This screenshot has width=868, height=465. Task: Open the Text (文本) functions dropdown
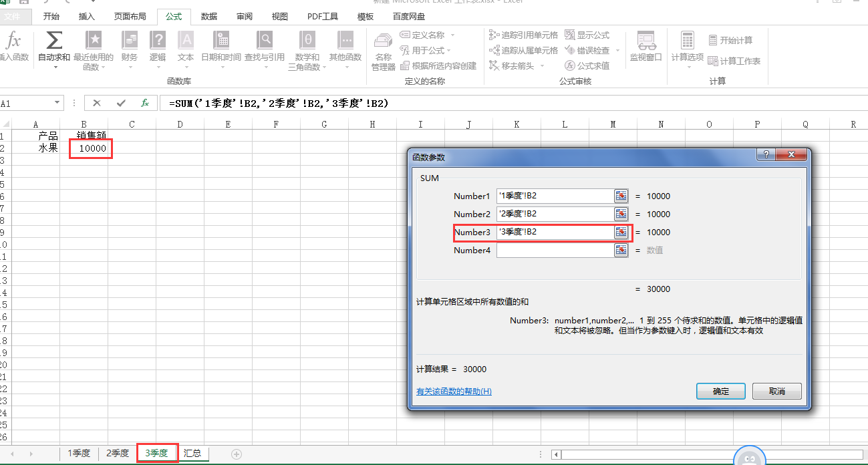point(186,51)
